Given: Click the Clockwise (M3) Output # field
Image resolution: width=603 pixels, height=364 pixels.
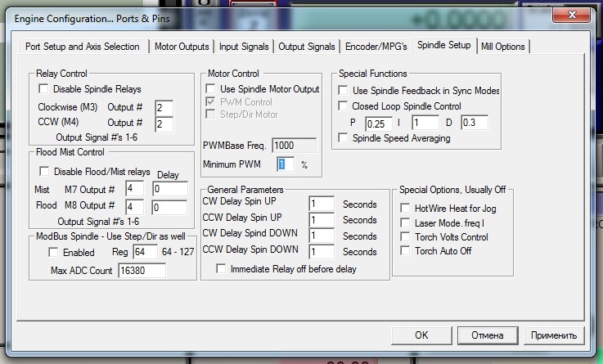Looking at the screenshot, I should pos(164,108).
